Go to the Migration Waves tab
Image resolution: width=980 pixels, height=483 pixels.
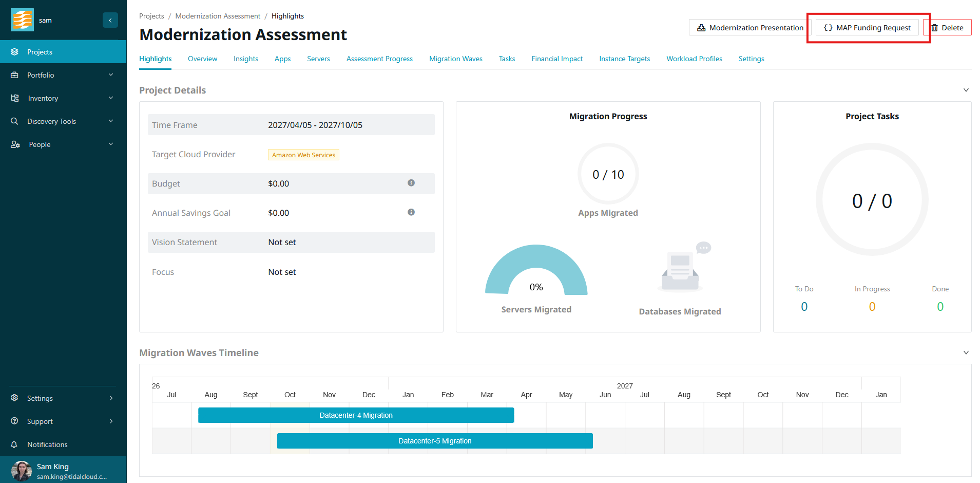pyautogui.click(x=456, y=59)
